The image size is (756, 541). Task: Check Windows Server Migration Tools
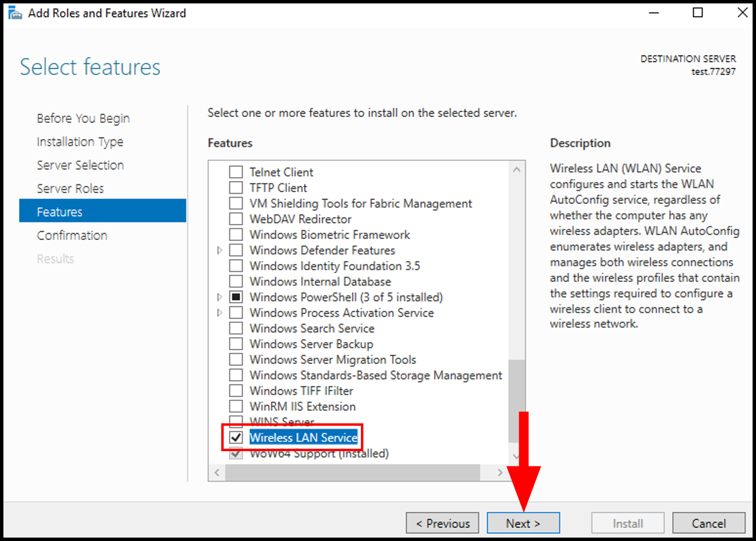pyautogui.click(x=236, y=359)
